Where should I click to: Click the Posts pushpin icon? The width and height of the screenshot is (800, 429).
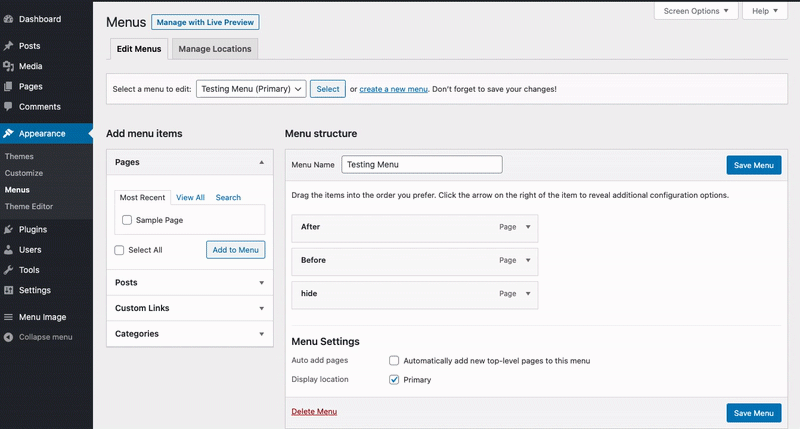click(x=8, y=46)
